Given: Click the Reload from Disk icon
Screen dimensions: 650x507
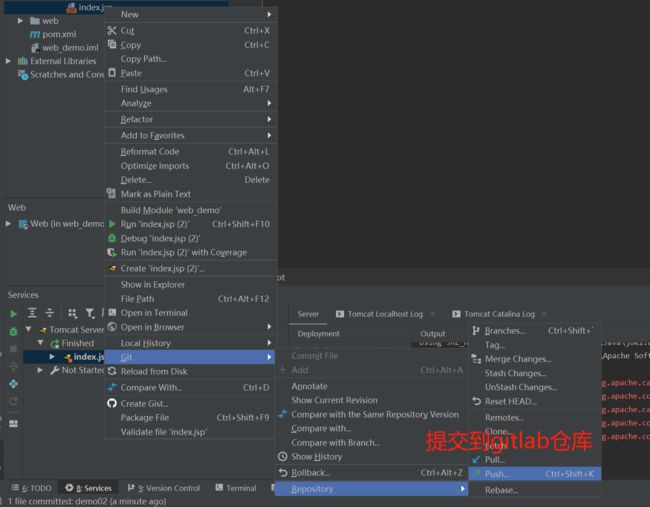Looking at the screenshot, I should [x=112, y=371].
